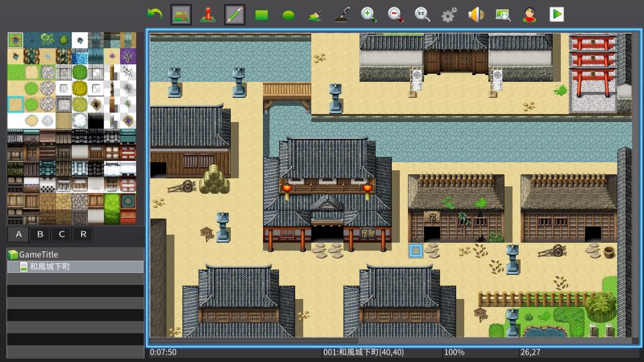Click the green Undo arrow
The height and width of the screenshot is (362, 644).
(x=155, y=14)
